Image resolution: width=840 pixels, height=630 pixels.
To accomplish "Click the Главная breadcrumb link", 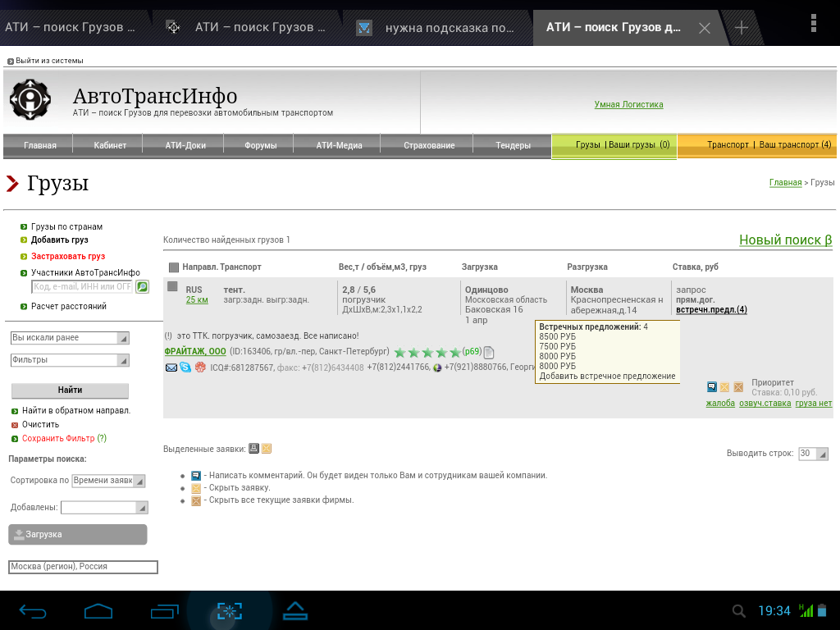I will coord(785,183).
